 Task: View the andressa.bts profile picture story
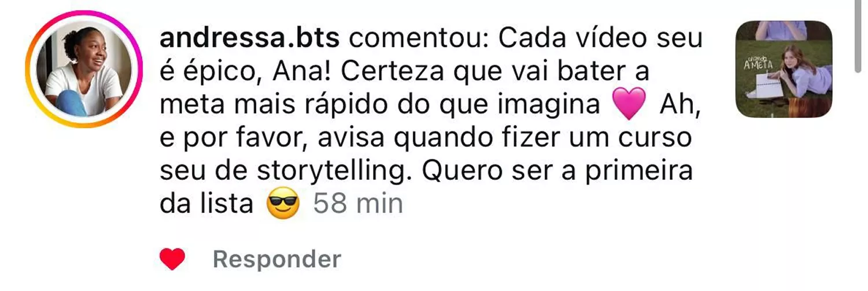point(84,69)
